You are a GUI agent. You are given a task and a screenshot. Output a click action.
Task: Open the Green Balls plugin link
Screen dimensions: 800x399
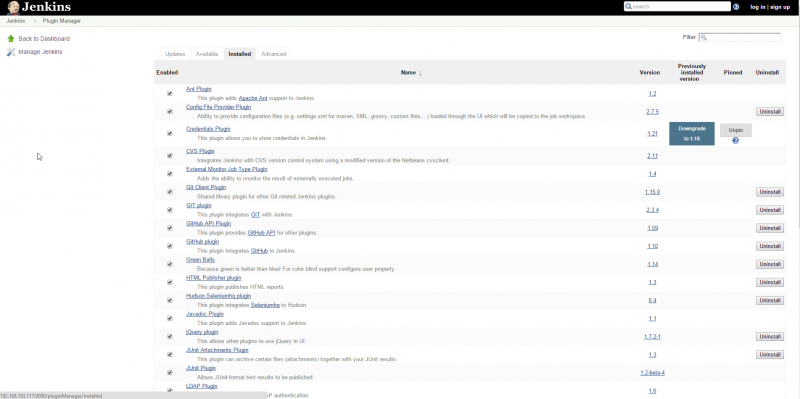coord(201,260)
